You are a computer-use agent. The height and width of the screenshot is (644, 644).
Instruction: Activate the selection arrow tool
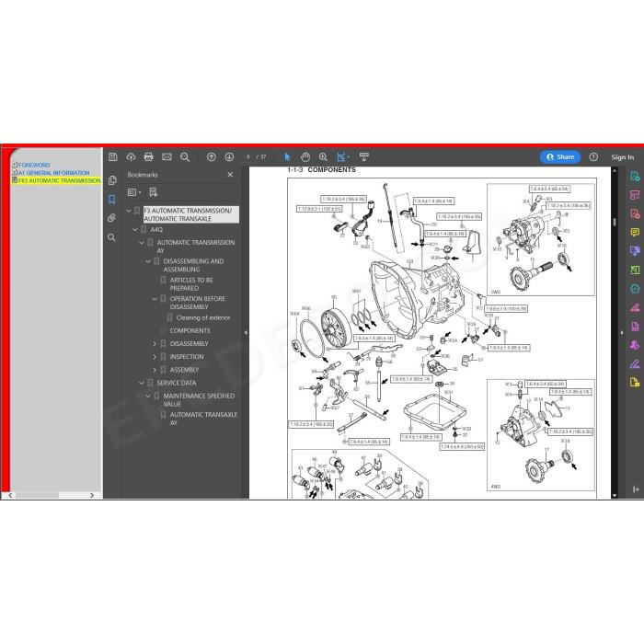click(287, 157)
